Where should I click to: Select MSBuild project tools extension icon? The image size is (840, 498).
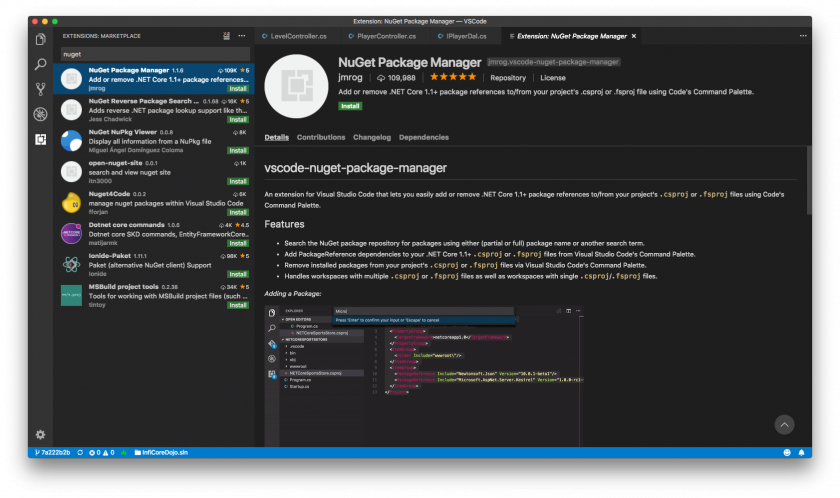pyautogui.click(x=71, y=295)
